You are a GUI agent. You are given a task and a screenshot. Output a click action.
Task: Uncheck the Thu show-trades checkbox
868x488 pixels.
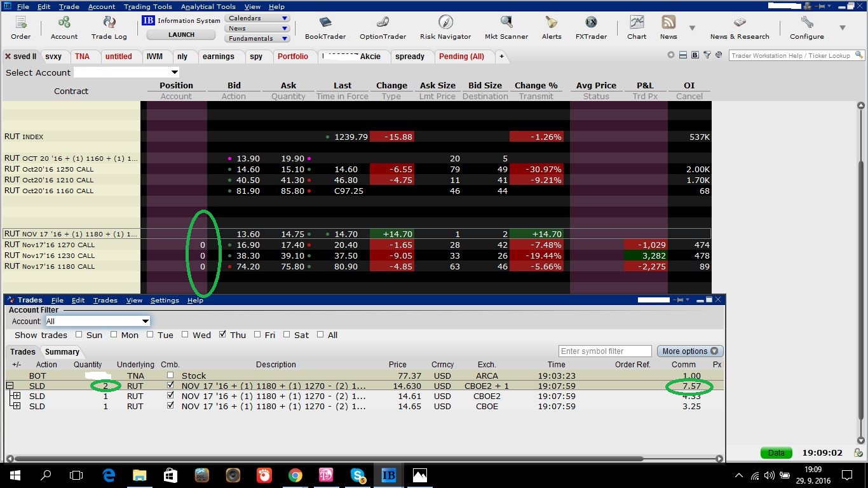[x=223, y=334]
